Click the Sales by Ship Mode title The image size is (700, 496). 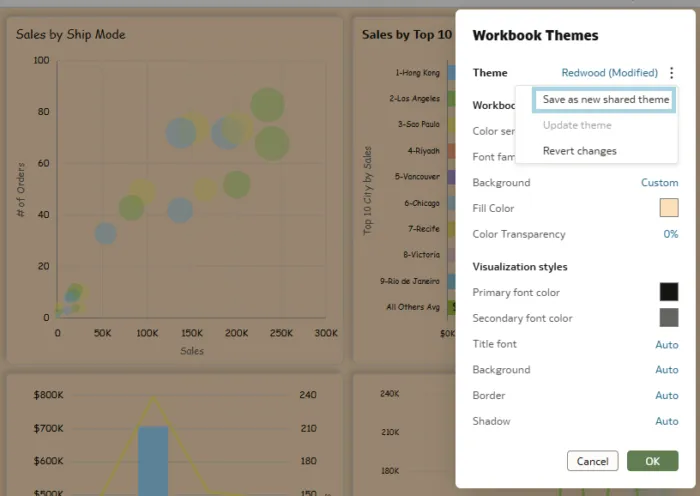tap(70, 35)
